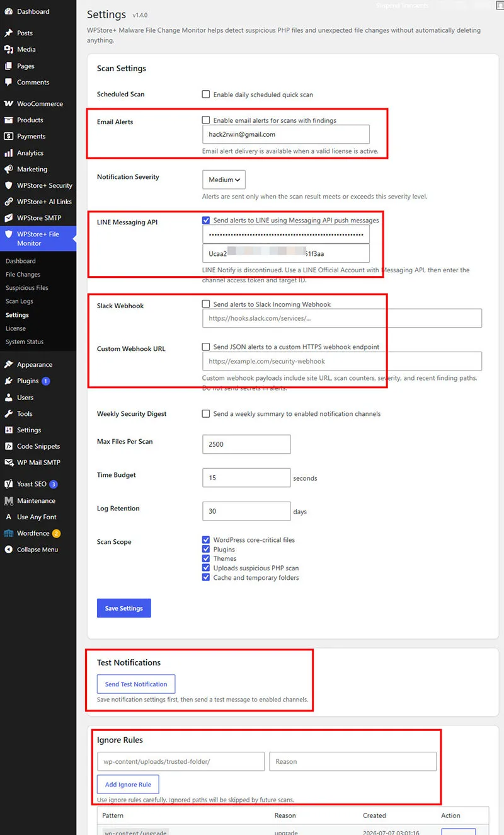Click the Analytics bar chart icon
This screenshot has width=504, height=835.
pyautogui.click(x=8, y=153)
